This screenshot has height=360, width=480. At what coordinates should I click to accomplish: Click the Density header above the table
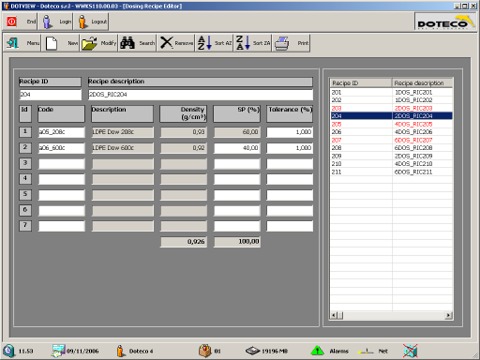[183, 114]
